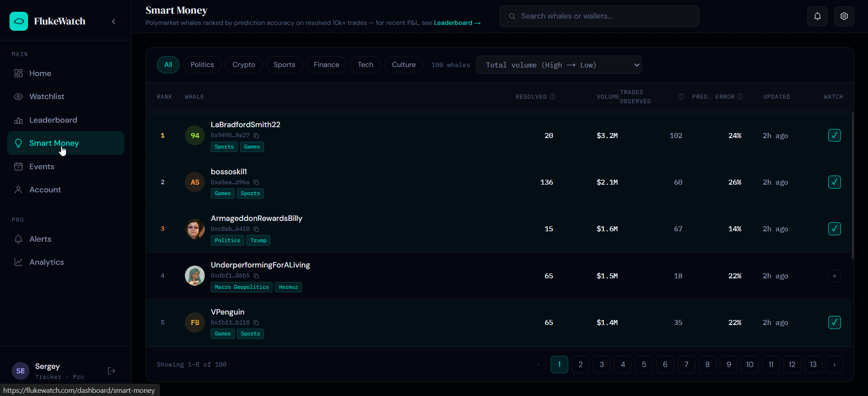
Task: Click the Hormuz tag
Action: 288,287
